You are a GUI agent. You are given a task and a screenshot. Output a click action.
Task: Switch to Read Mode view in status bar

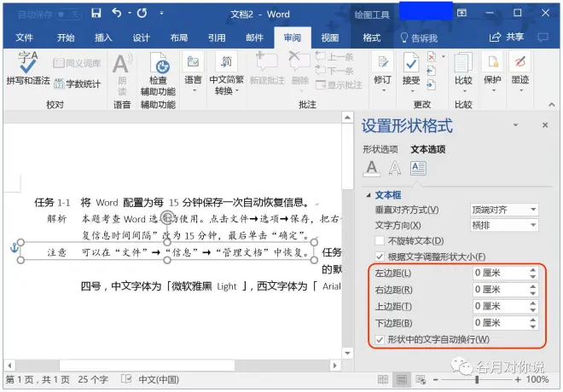click(x=383, y=379)
